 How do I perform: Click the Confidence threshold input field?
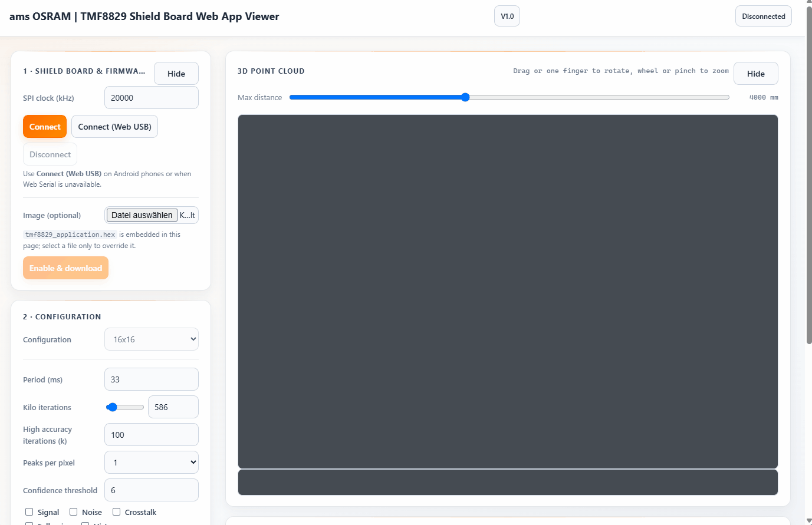point(152,490)
